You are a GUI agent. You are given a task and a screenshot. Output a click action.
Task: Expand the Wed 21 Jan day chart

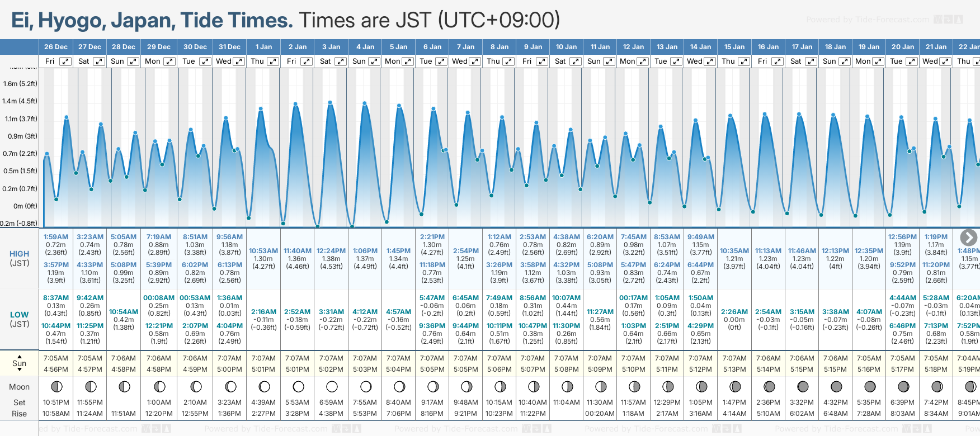945,61
